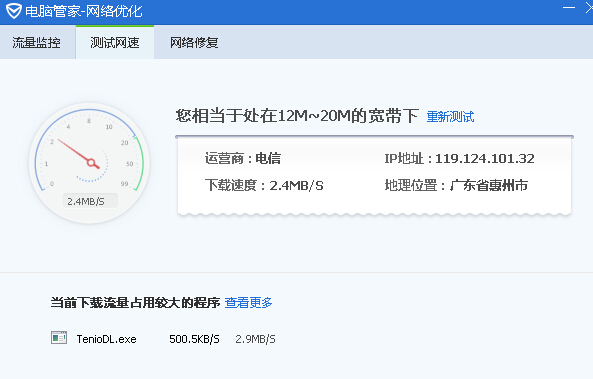
Task: Click the TenioDL.exe program icon
Action: coord(59,337)
